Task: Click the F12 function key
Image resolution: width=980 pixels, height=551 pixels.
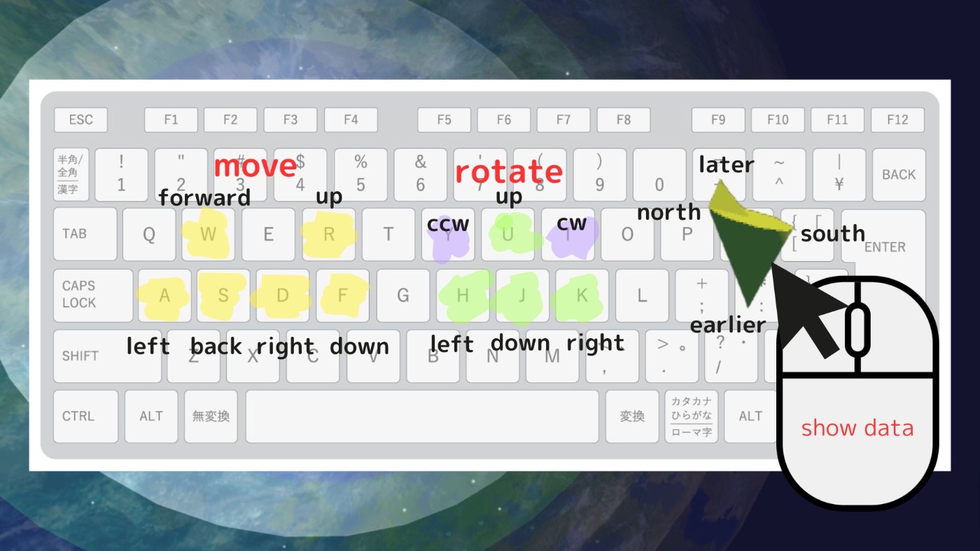Action: tap(897, 120)
